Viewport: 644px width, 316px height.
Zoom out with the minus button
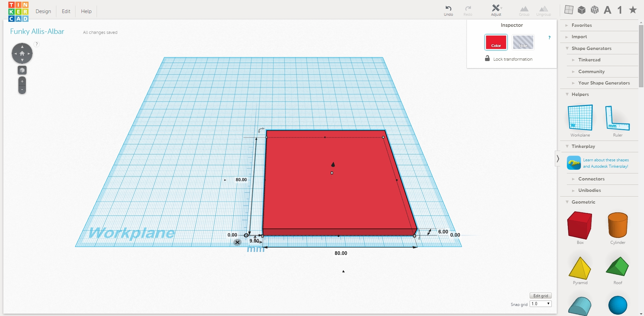(x=22, y=90)
